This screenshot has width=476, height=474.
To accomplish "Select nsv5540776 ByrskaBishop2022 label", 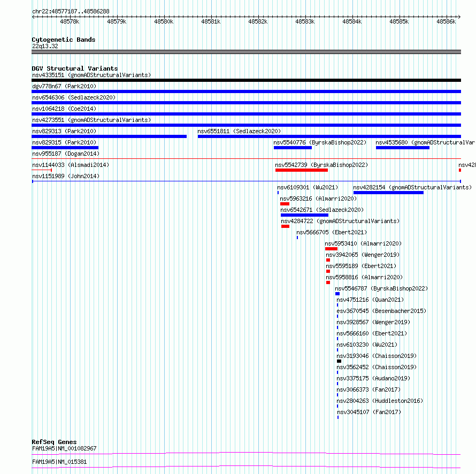I will pyautogui.click(x=320, y=142).
